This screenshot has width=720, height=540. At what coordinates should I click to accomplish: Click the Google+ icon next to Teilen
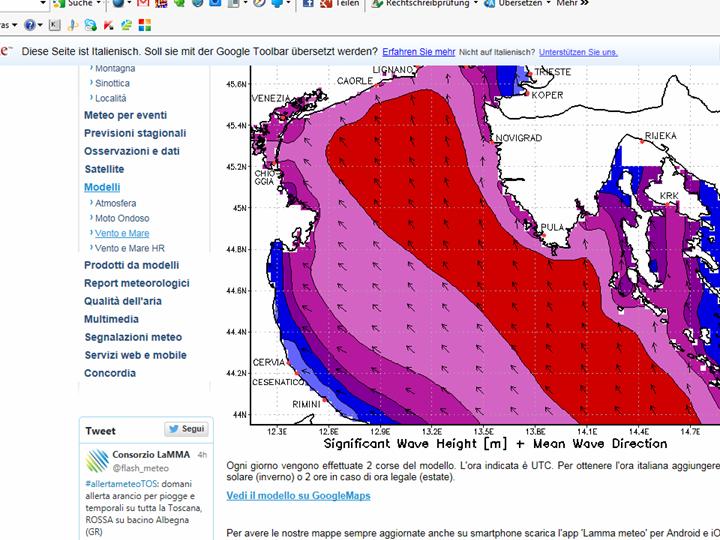click(326, 4)
